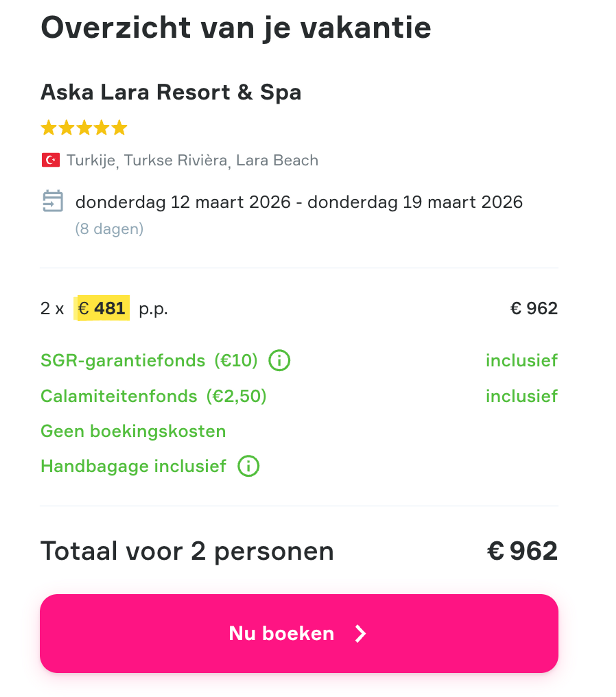Click inclusief next to SGR-garantiefonds
This screenshot has width=616, height=697.
(x=522, y=360)
